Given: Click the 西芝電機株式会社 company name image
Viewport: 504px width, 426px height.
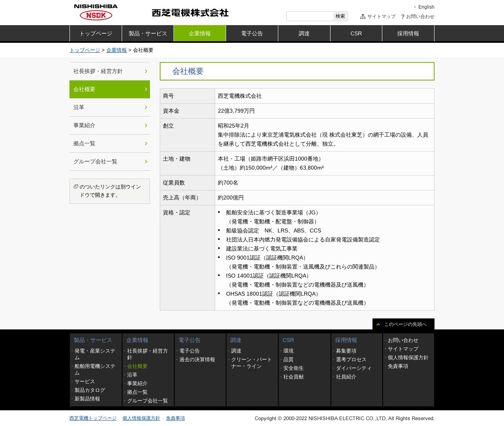Looking at the screenshot, I should [x=190, y=13].
